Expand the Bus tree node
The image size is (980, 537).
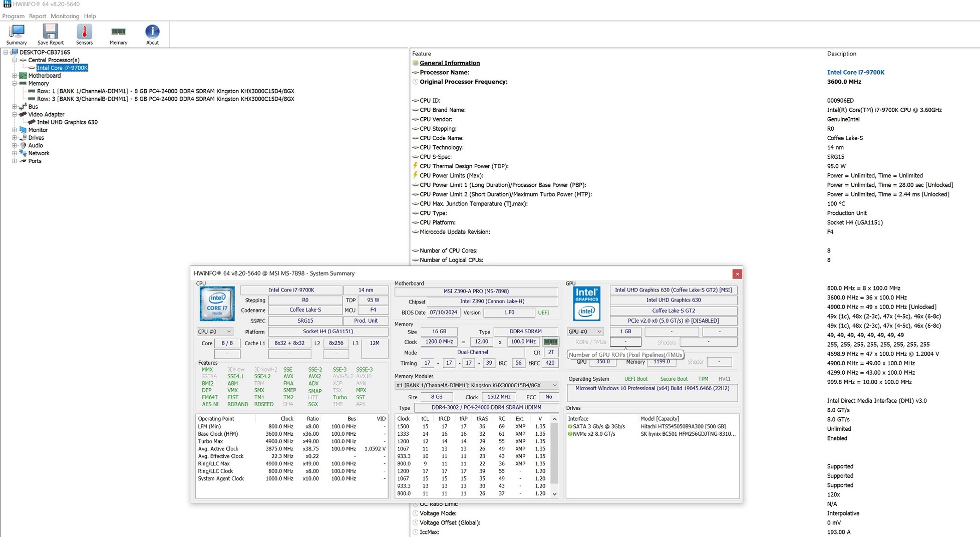click(15, 107)
